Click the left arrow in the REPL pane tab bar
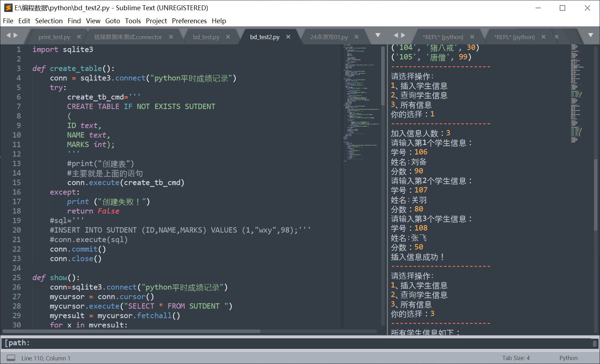 coord(396,35)
